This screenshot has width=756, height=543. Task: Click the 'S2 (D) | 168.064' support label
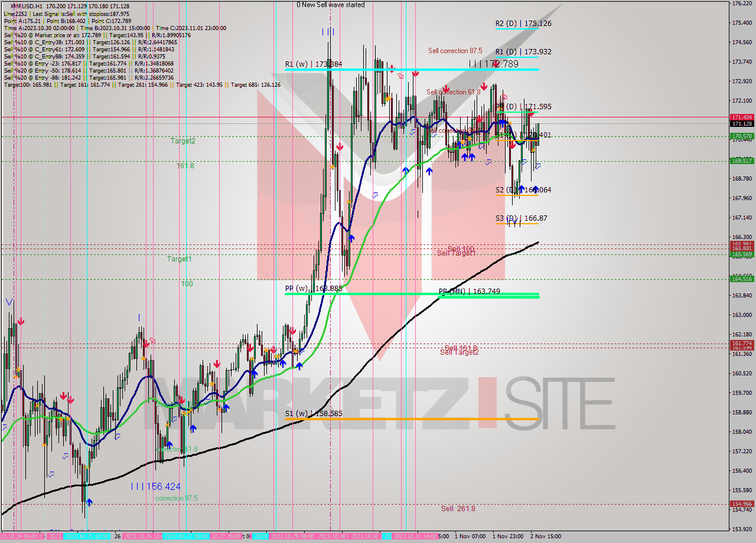[523, 190]
